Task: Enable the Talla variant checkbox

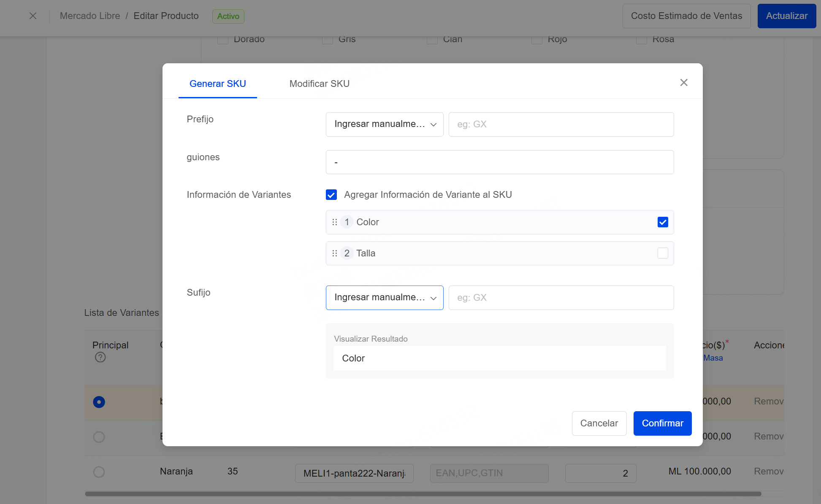Action: [x=663, y=253]
